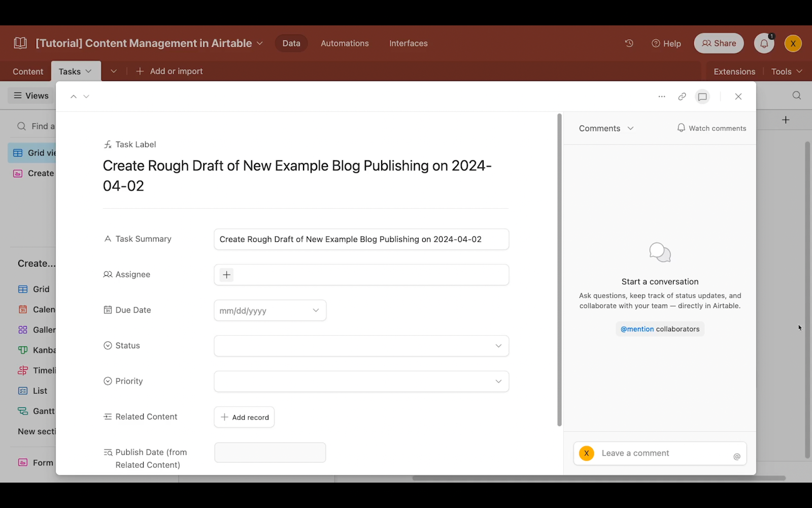Select Data tab
The image size is (812, 508).
291,43
